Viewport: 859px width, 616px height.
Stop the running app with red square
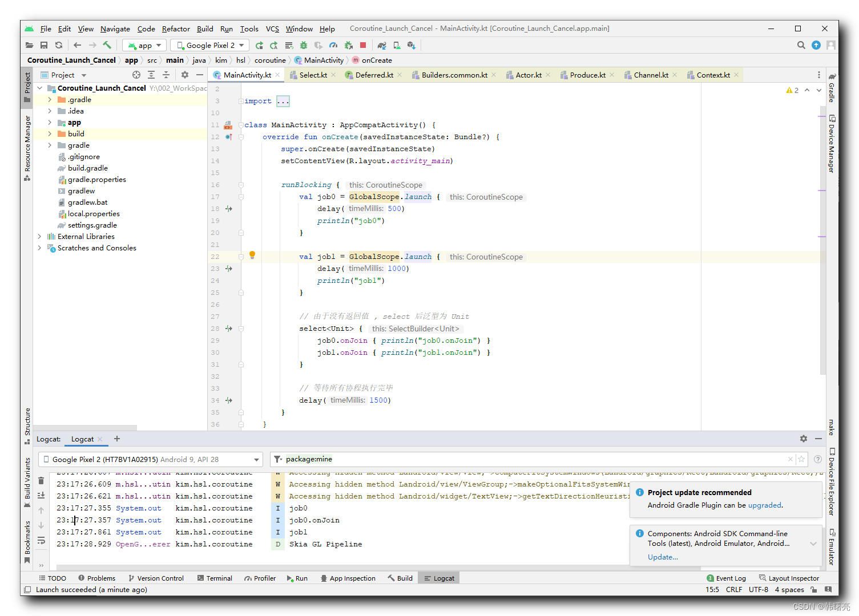(x=363, y=45)
